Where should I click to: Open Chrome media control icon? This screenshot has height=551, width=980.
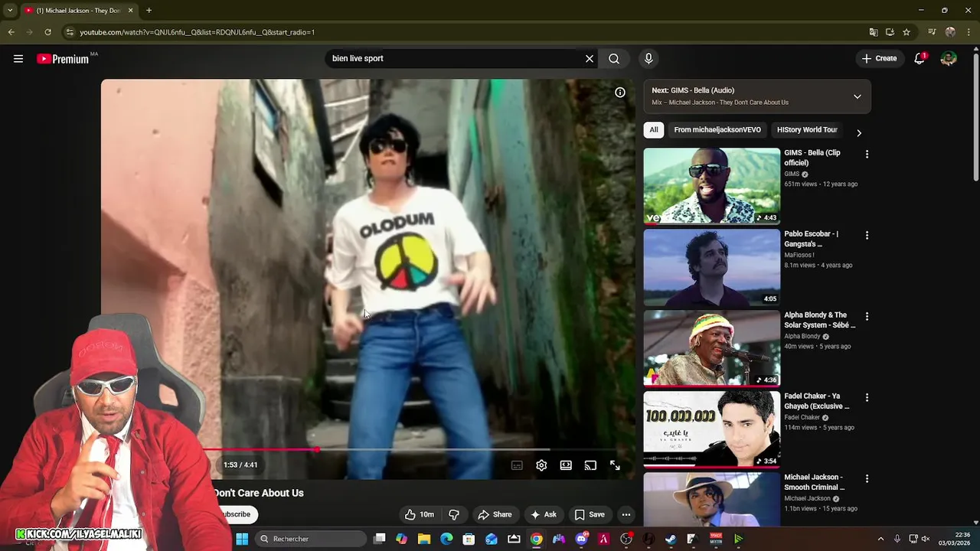click(x=932, y=32)
